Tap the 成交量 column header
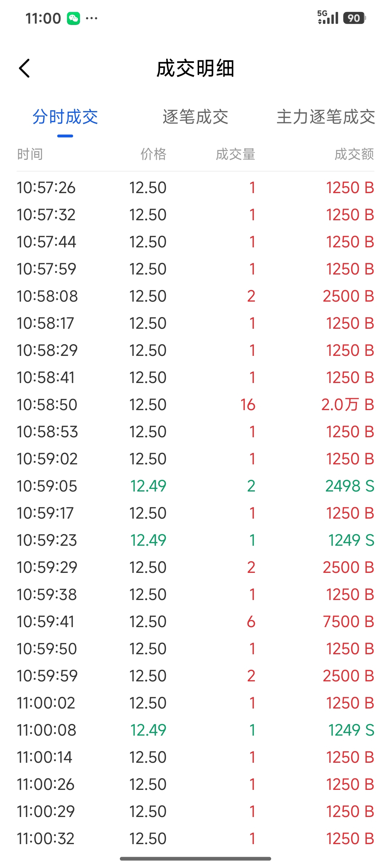This screenshot has width=391, height=868. point(236,154)
